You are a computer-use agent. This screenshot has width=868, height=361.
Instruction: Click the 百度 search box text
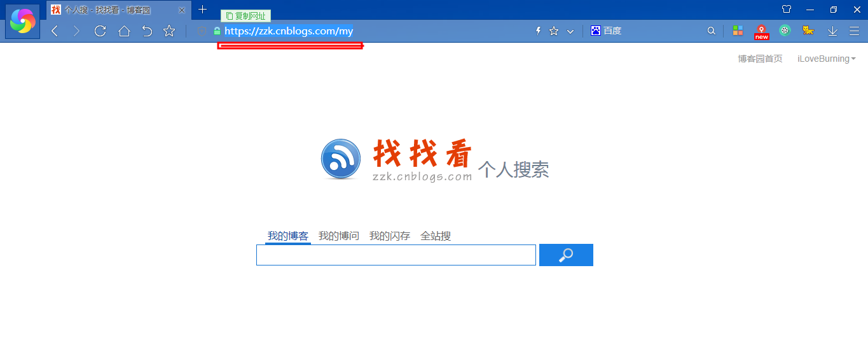612,31
